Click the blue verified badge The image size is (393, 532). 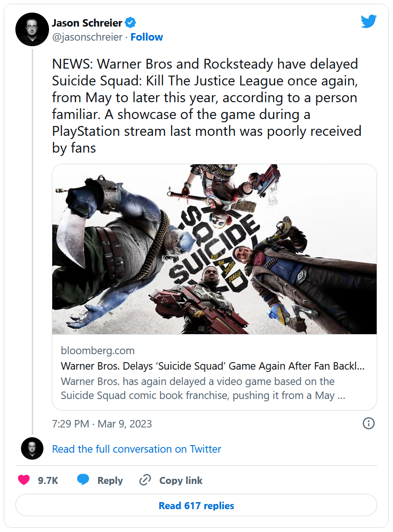[131, 23]
